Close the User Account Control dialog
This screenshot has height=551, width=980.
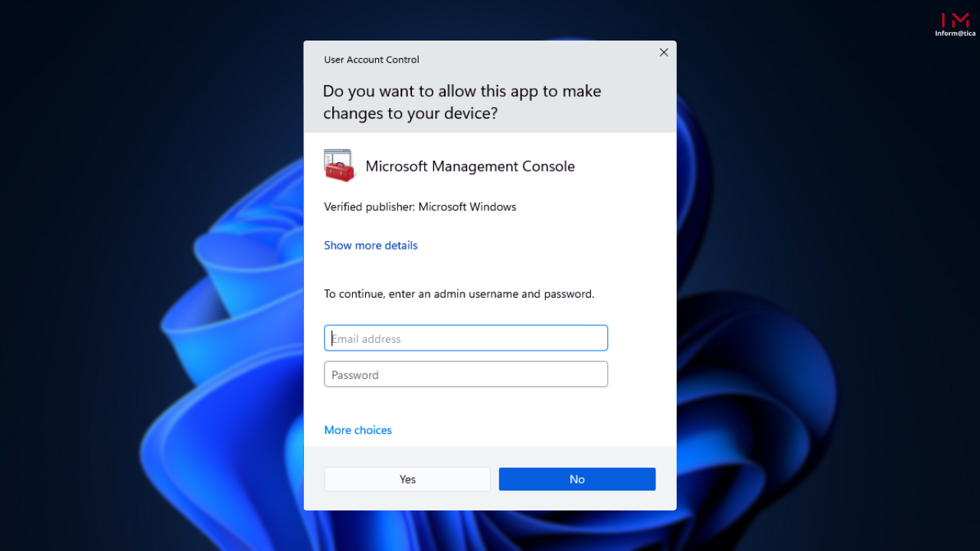pos(664,53)
